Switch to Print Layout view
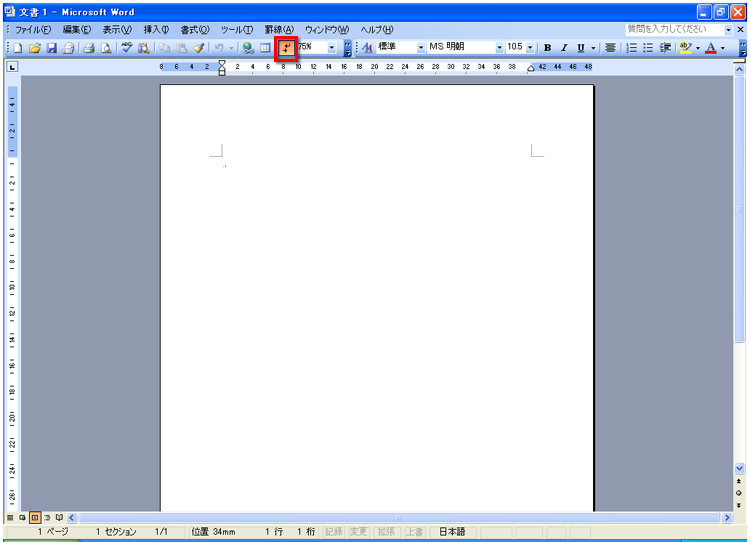The height and width of the screenshot is (542, 750). (35, 518)
